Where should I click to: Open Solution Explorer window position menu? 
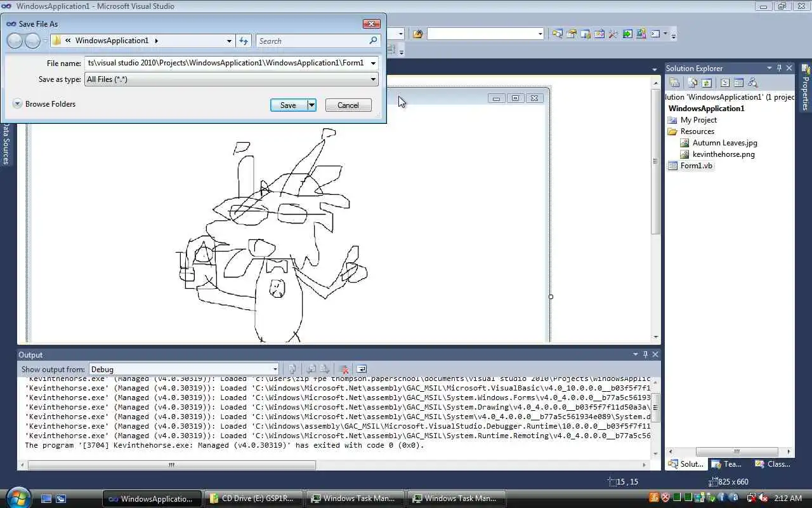[769, 68]
